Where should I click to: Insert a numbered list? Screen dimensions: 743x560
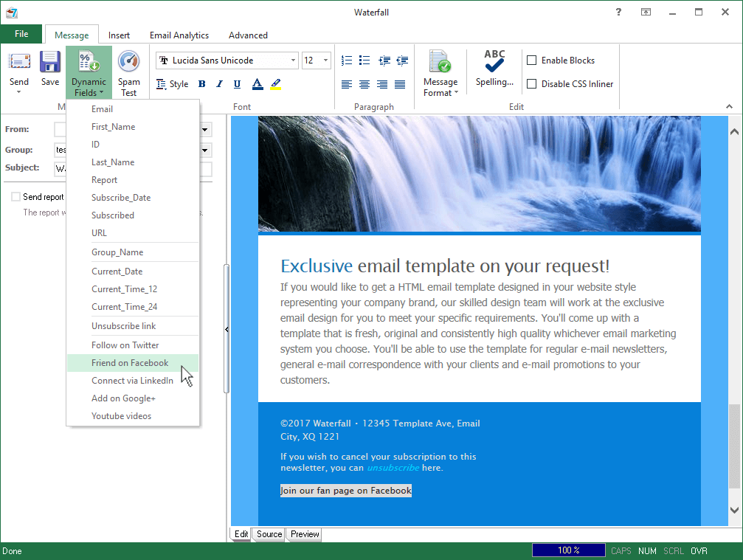click(347, 61)
